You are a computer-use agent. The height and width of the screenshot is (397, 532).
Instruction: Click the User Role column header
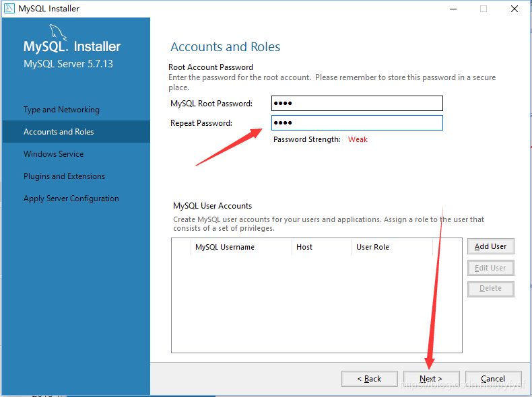pyautogui.click(x=392, y=247)
